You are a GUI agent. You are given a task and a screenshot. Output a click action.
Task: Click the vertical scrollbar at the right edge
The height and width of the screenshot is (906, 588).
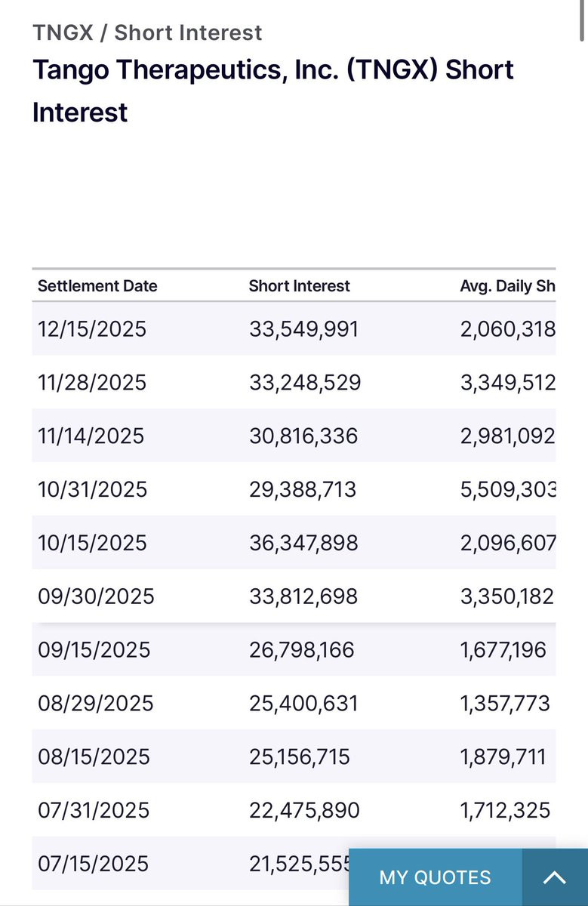(x=581, y=21)
